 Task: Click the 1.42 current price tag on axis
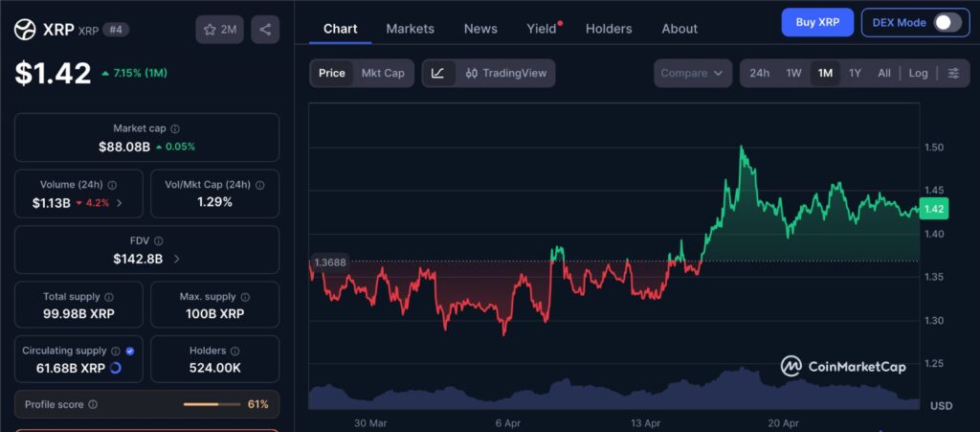pyautogui.click(x=934, y=209)
